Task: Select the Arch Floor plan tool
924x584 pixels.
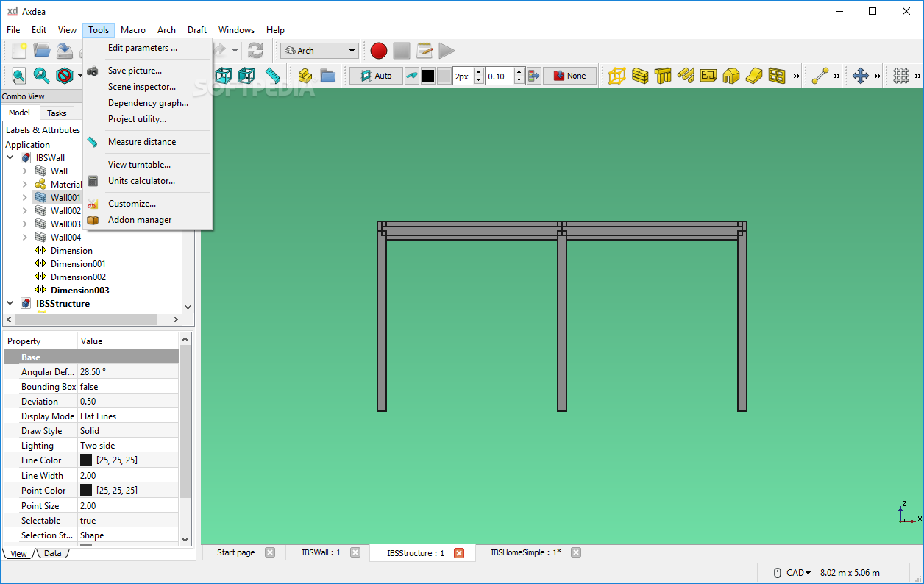Action: coord(708,76)
